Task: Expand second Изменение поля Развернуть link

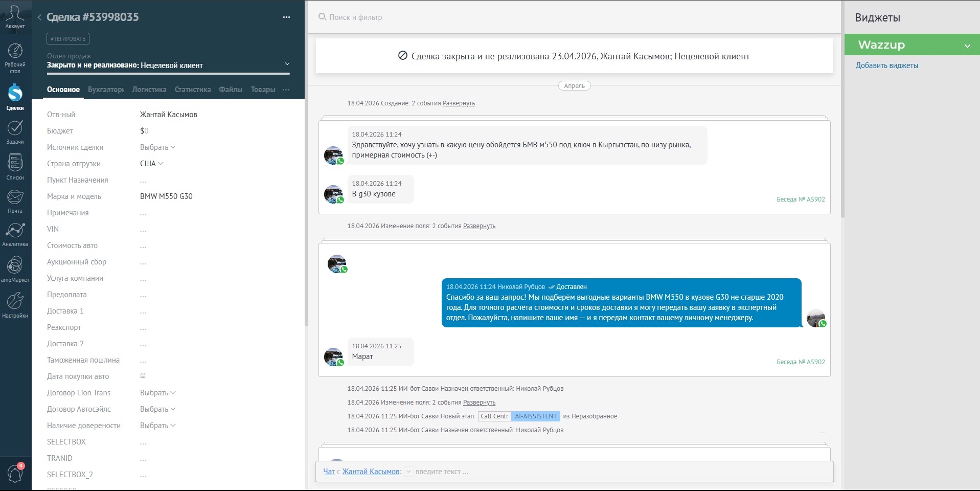Action: (x=479, y=403)
